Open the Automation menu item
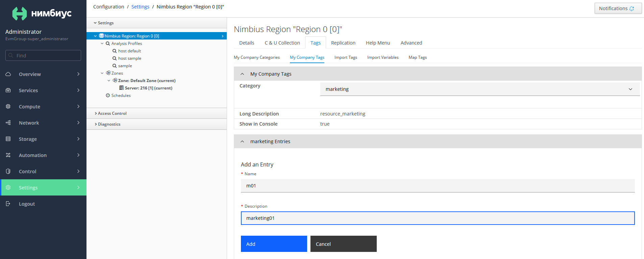The height and width of the screenshot is (259, 644). coord(43,155)
